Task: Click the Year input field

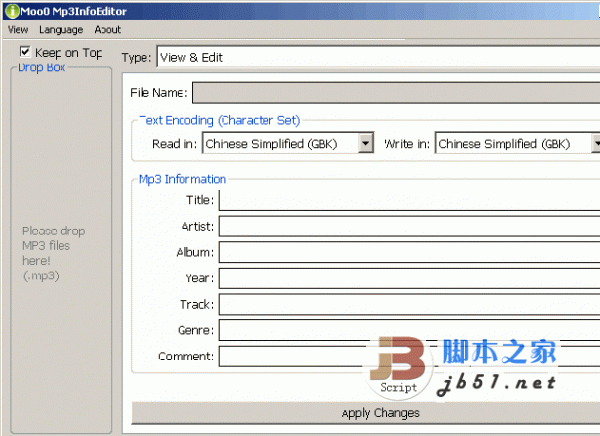Action: pyautogui.click(x=409, y=278)
